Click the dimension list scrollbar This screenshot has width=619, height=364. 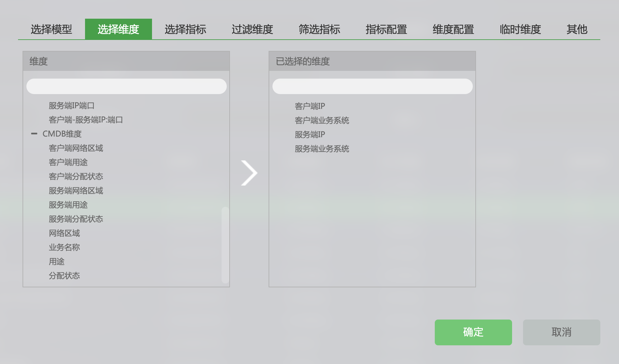click(225, 245)
